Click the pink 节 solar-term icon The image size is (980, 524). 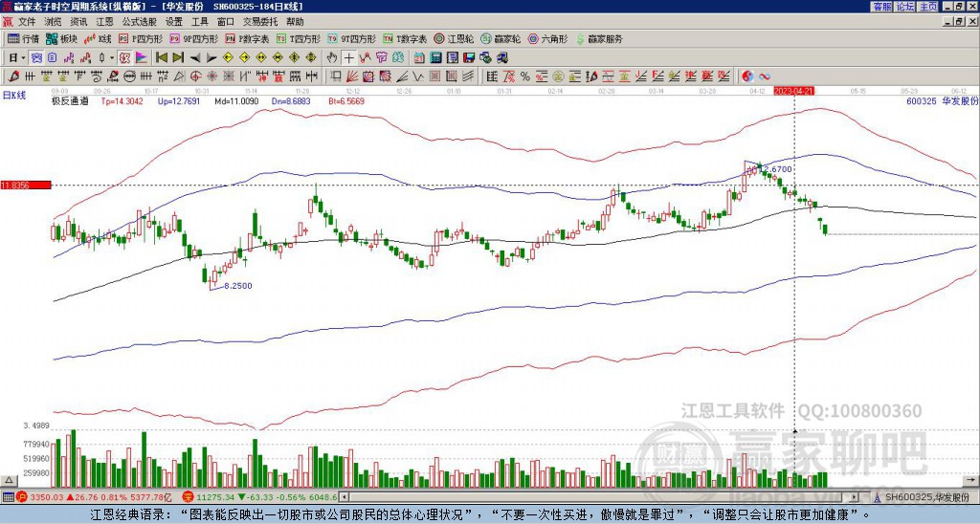[381, 58]
